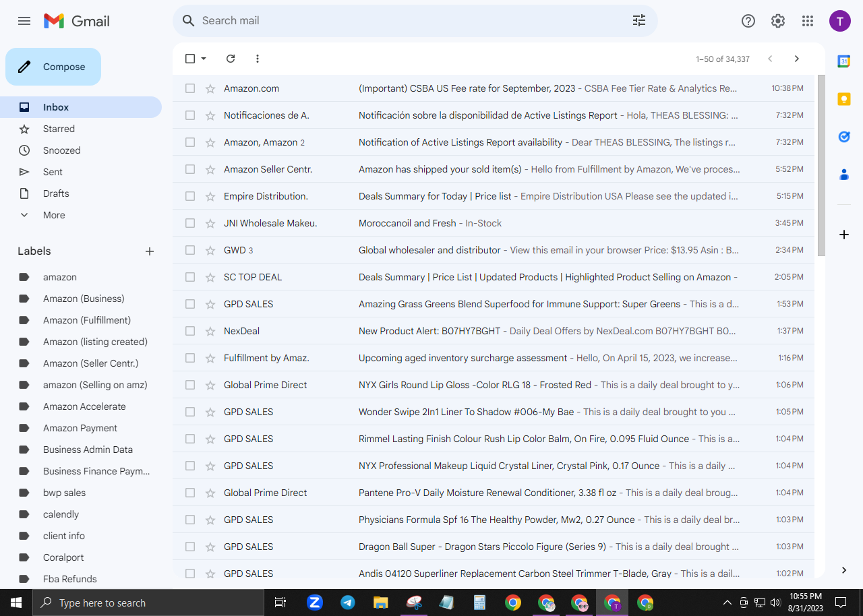Open Google Tasks side panel

[x=844, y=137]
